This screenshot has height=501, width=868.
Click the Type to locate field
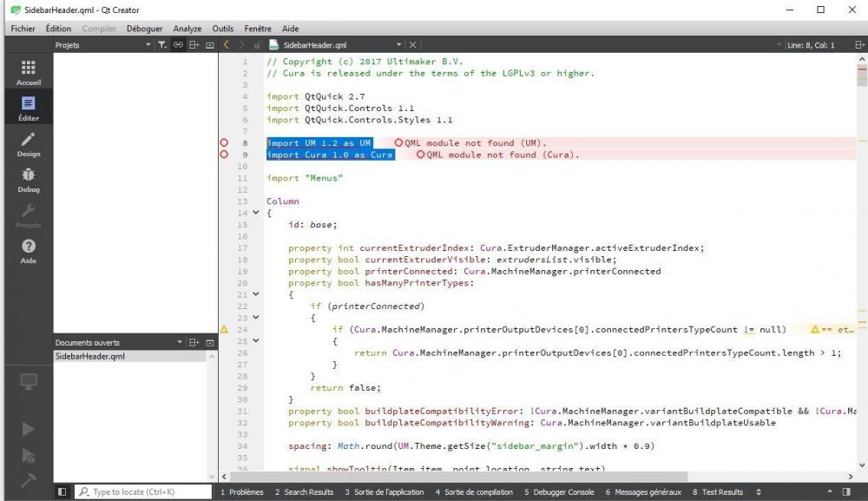143,491
